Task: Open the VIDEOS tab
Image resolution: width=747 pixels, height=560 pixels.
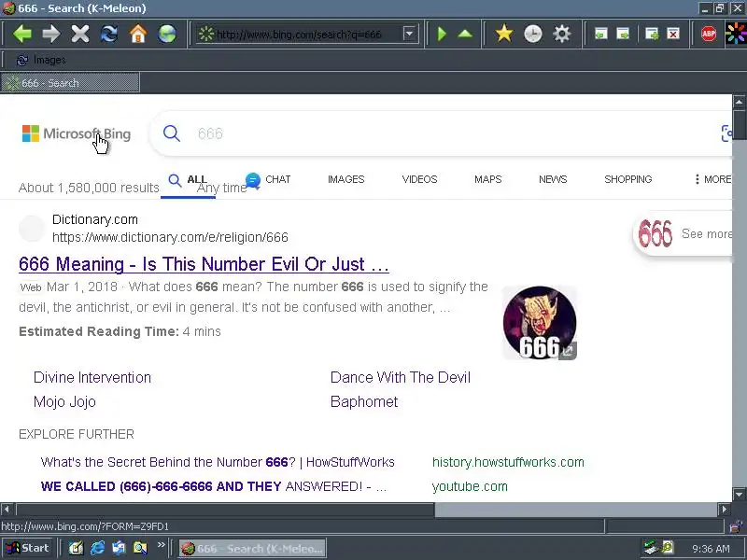Action: [x=419, y=179]
